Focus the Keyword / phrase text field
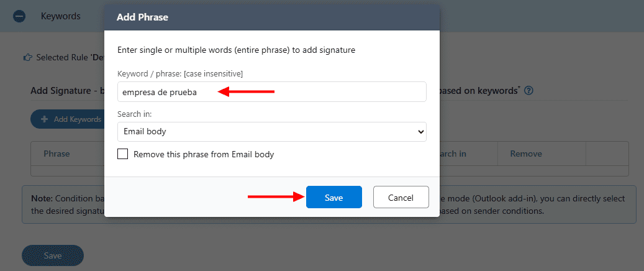Image resolution: width=644 pixels, height=271 pixels. (x=271, y=92)
